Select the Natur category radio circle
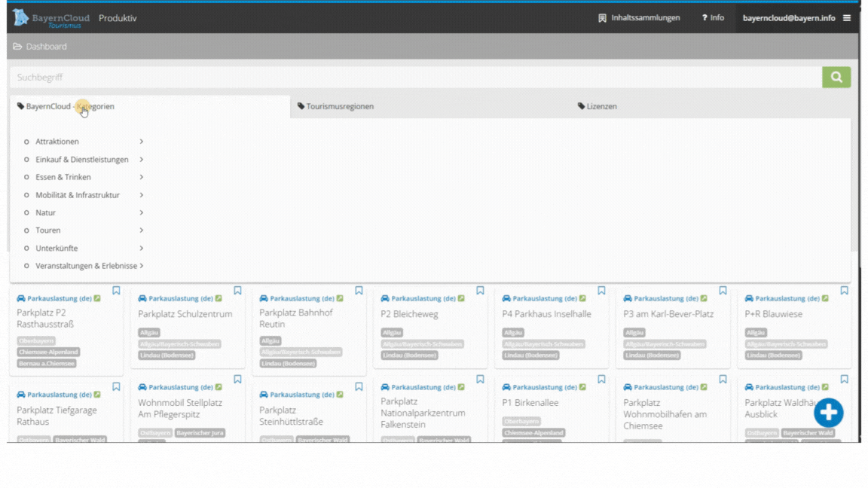Image resolution: width=868 pixels, height=488 pixels. [26, 212]
